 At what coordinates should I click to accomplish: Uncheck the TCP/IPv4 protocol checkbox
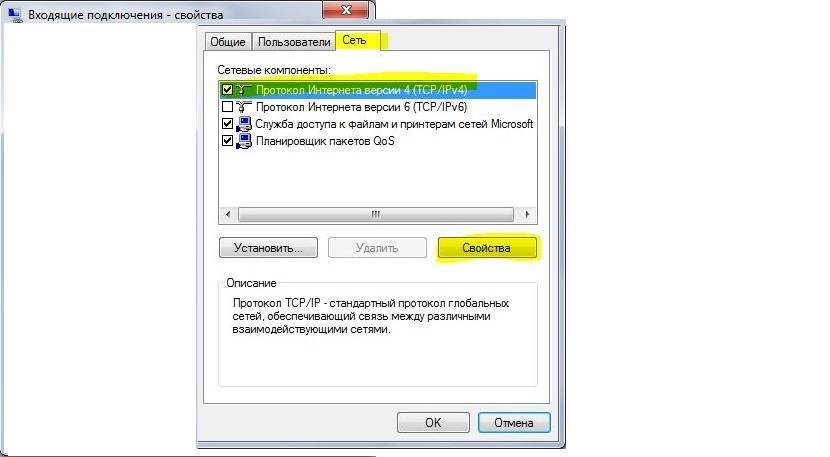click(227, 89)
